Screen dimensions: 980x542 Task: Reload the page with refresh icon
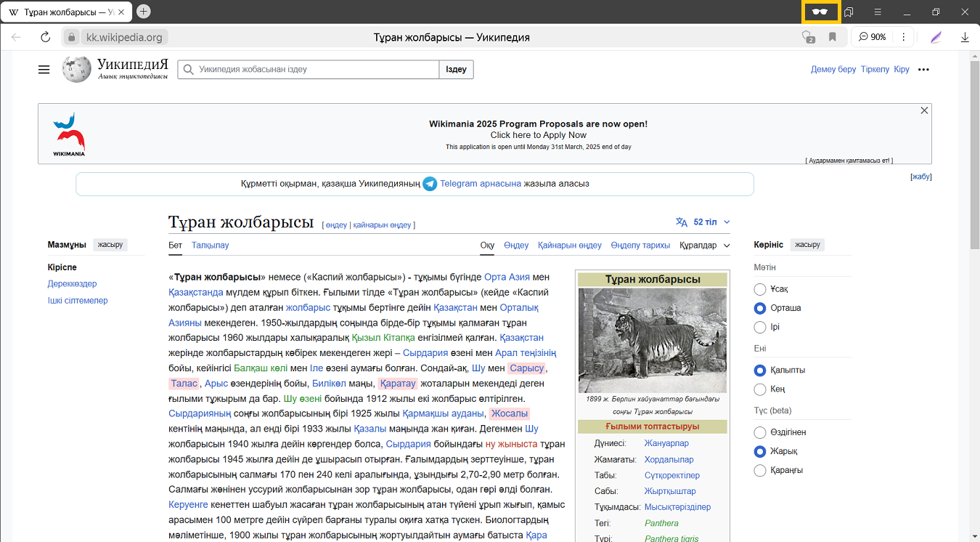pyautogui.click(x=45, y=37)
